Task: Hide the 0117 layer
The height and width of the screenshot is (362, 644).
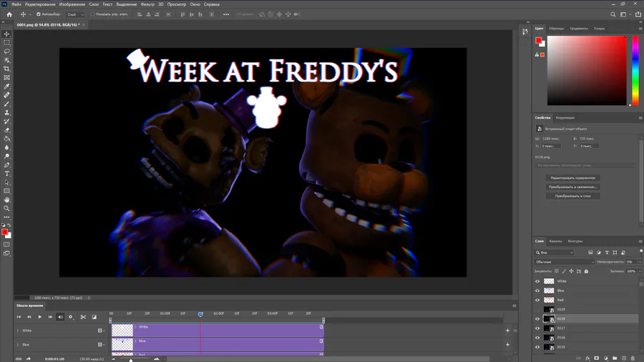Action: [x=537, y=328]
